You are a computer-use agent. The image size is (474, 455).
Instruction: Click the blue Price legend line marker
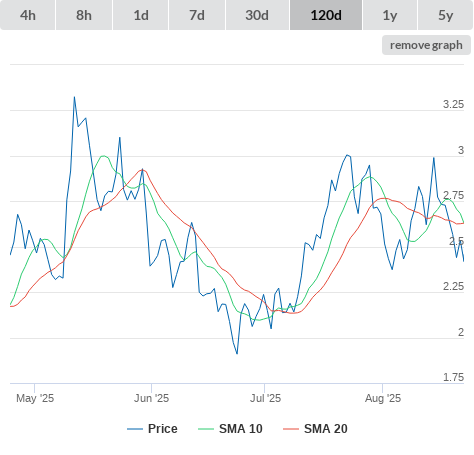pyautogui.click(x=135, y=429)
